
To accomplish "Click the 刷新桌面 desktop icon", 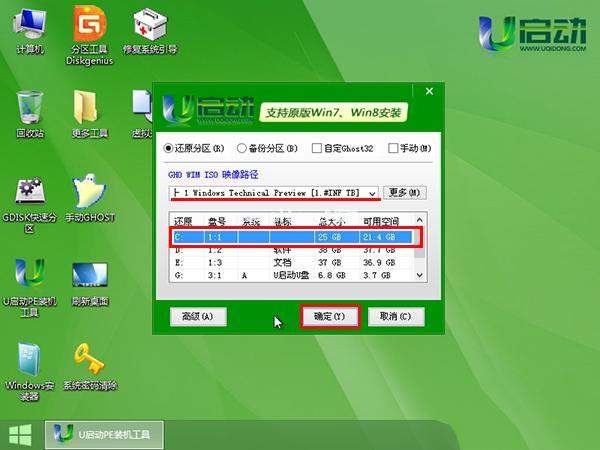I will click(90, 284).
